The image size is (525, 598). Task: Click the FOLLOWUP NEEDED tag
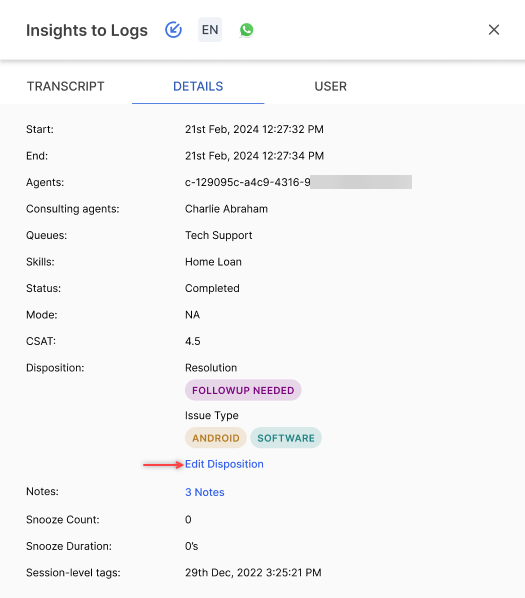point(243,390)
